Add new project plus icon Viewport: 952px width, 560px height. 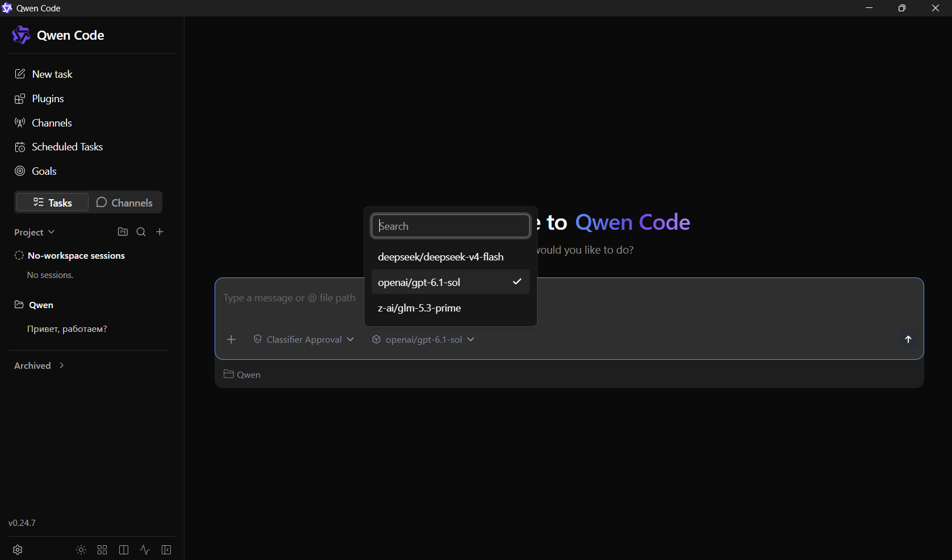[160, 231]
